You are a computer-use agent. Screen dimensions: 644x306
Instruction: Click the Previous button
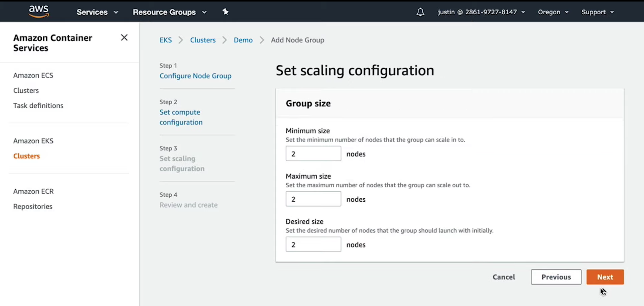(x=556, y=277)
